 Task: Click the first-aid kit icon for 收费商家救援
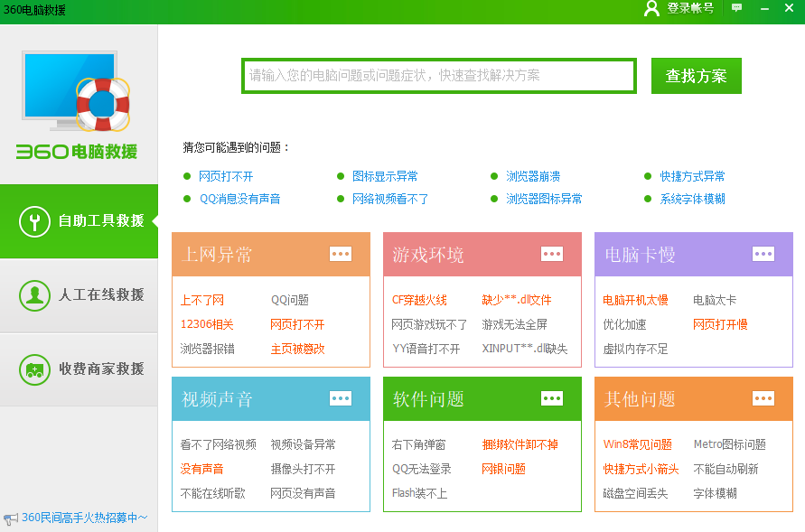34,369
